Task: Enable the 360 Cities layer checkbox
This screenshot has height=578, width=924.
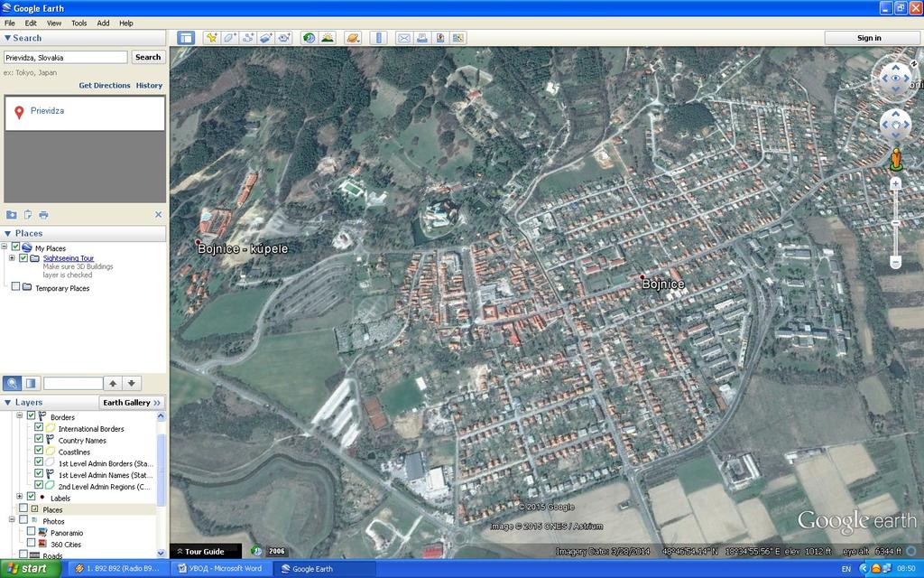Action: tap(32, 543)
